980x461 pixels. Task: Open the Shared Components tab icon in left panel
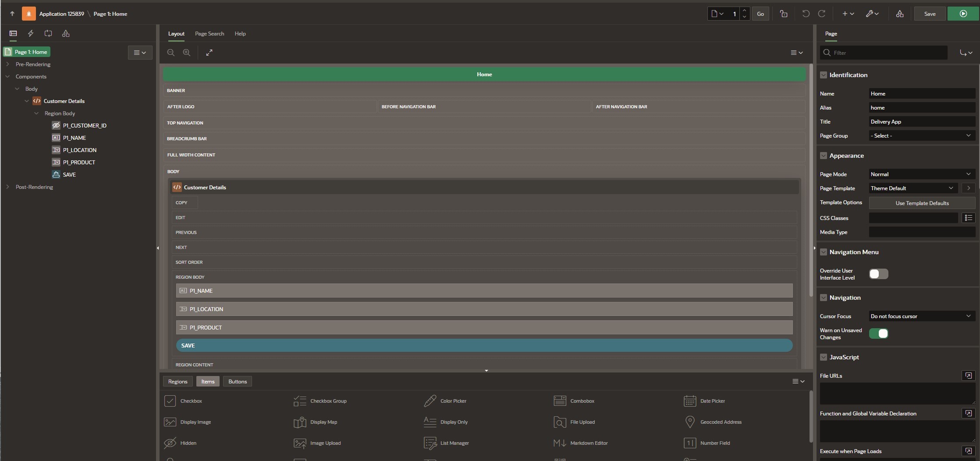[66, 33]
